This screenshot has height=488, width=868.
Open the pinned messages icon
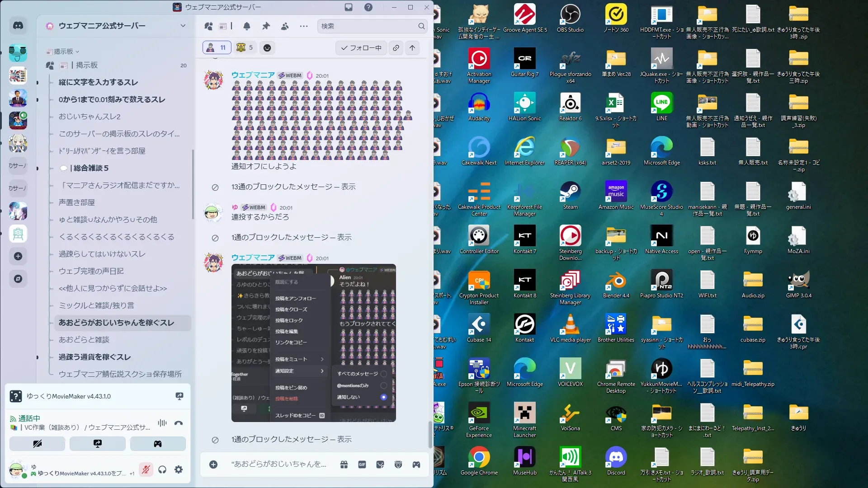coord(266,26)
